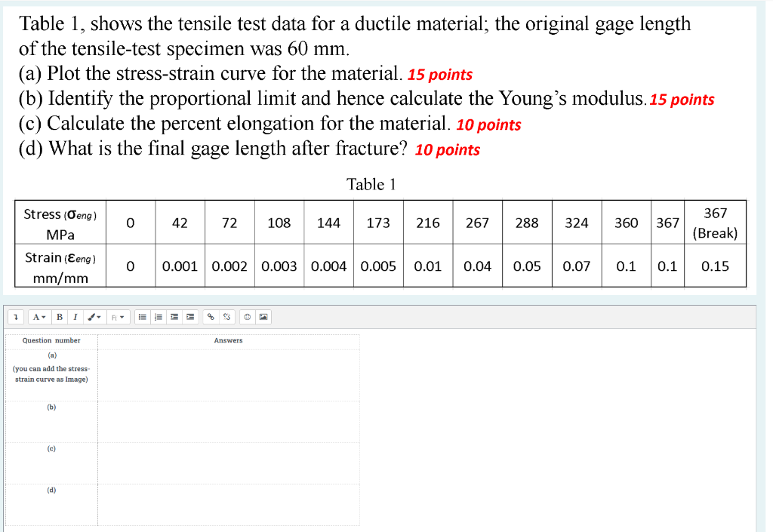Open the emoticon picker
The image size is (773, 532).
pos(248,317)
